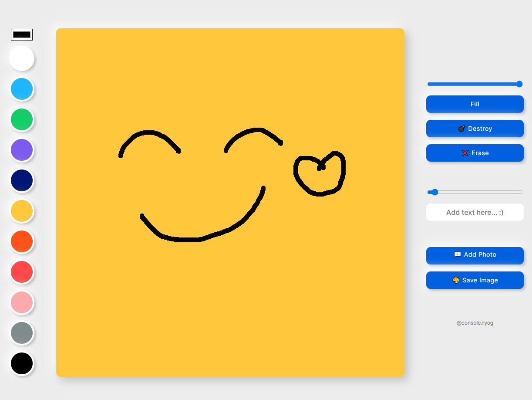Viewport: 532px width, 400px height.
Task: Select the green paint color
Action: pyautogui.click(x=22, y=119)
